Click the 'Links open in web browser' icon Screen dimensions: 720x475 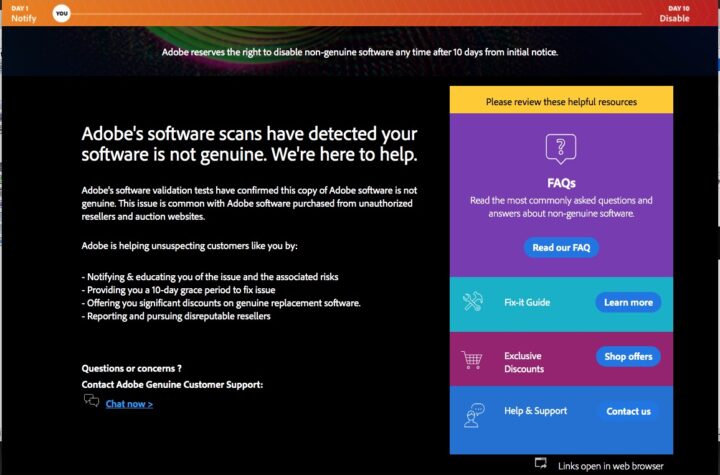pyautogui.click(x=541, y=463)
